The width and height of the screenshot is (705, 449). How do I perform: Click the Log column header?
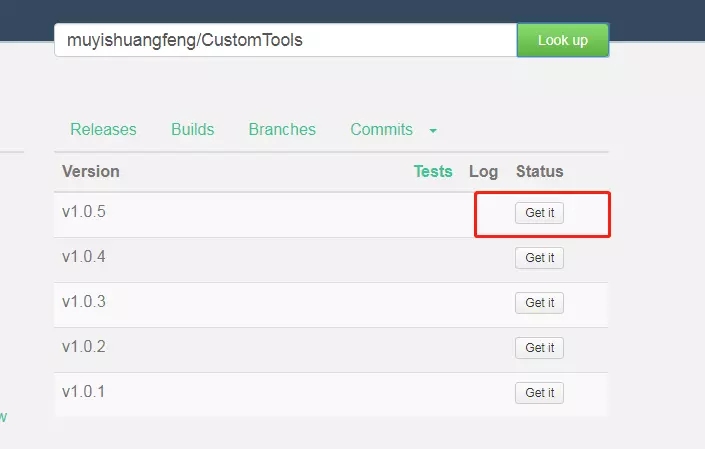[483, 171]
